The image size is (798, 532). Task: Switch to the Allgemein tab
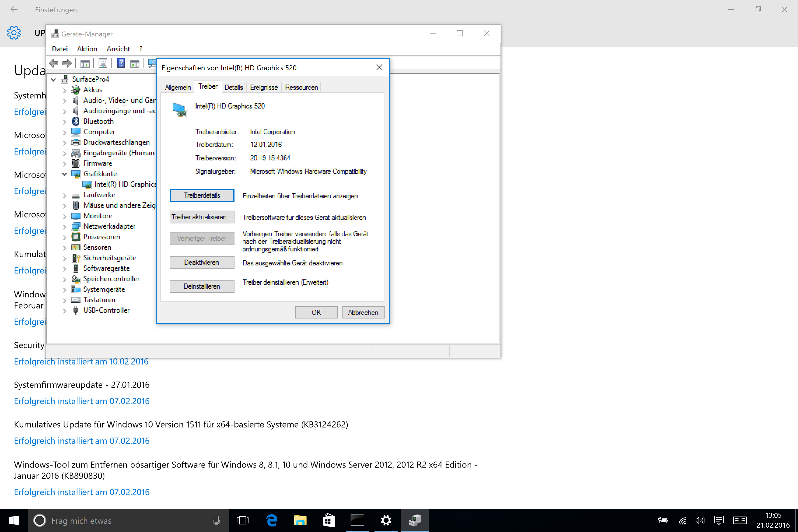pyautogui.click(x=178, y=87)
